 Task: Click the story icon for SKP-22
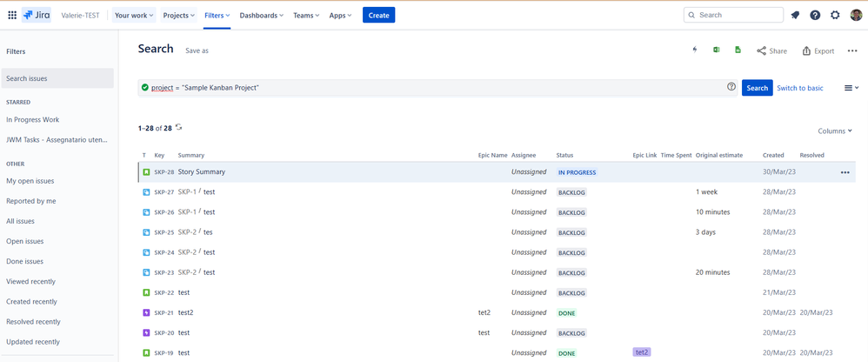click(146, 292)
